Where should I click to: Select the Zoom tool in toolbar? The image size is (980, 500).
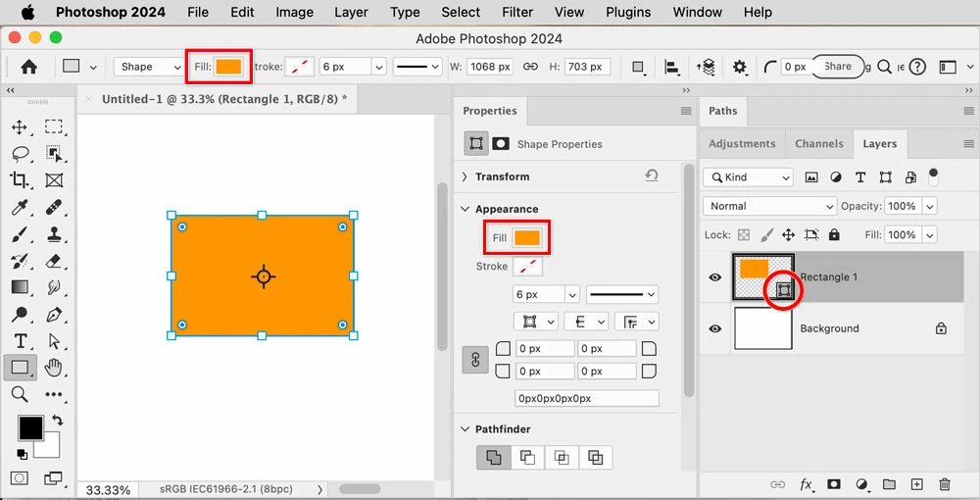(20, 394)
